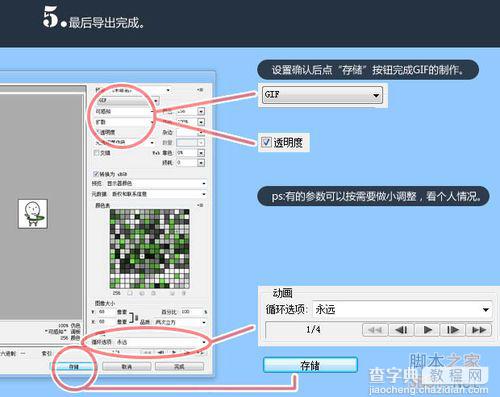Open the color table panel menu icon
The width and height of the screenshot is (500, 397).
(200, 205)
